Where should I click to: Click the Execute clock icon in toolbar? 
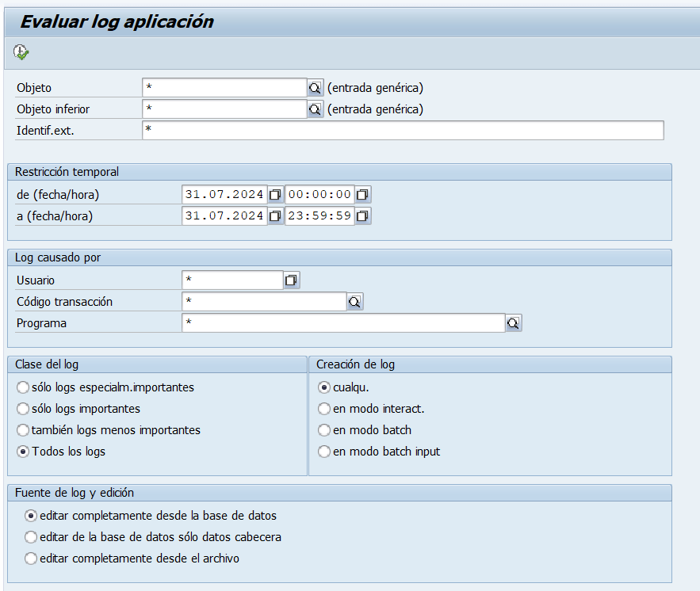tap(21, 52)
